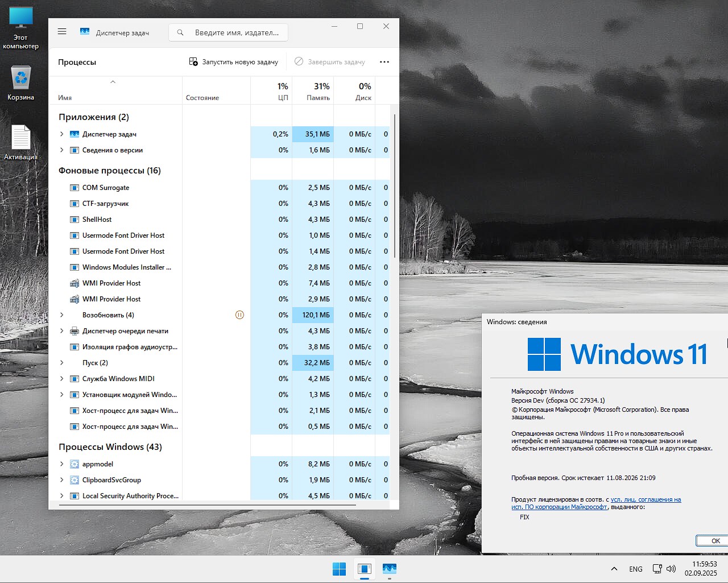Click the process search input field
This screenshot has height=583, width=728.
point(236,33)
